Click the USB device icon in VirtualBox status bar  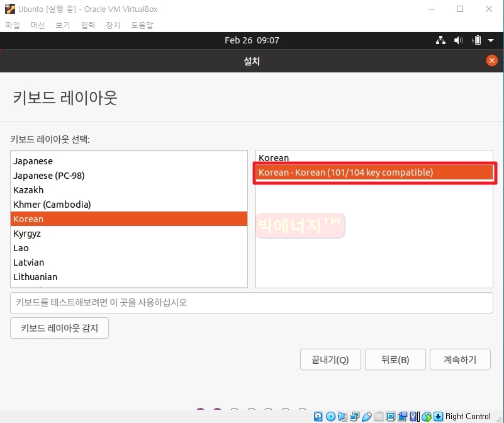[x=367, y=417]
